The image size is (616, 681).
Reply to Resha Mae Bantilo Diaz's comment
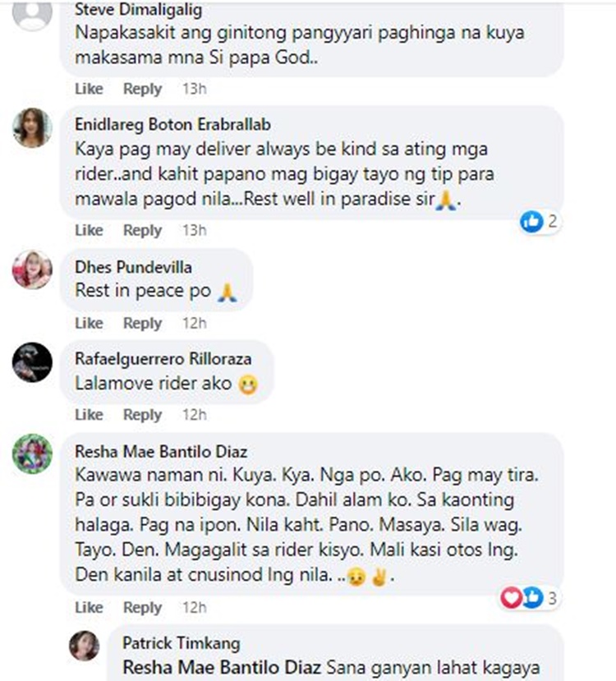pyautogui.click(x=142, y=607)
